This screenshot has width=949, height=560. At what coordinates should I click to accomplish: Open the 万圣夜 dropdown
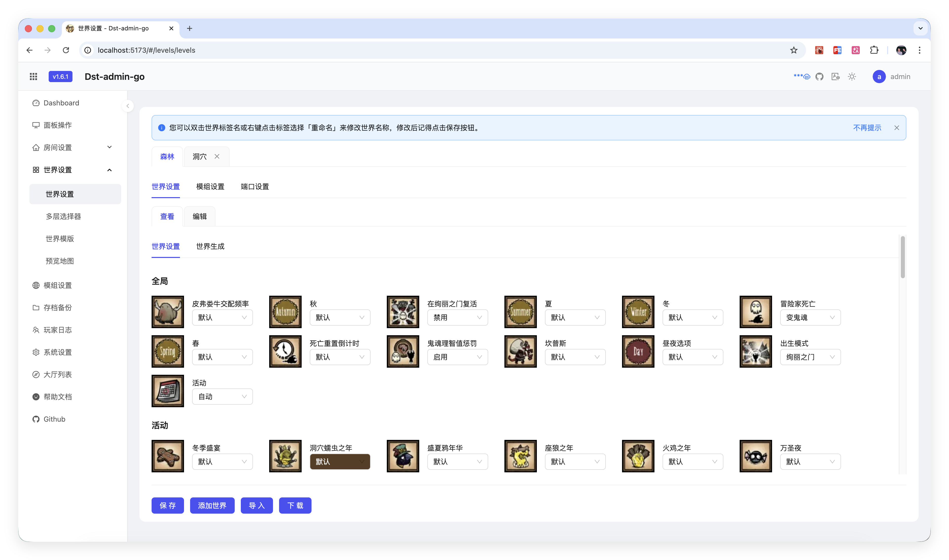810,461
